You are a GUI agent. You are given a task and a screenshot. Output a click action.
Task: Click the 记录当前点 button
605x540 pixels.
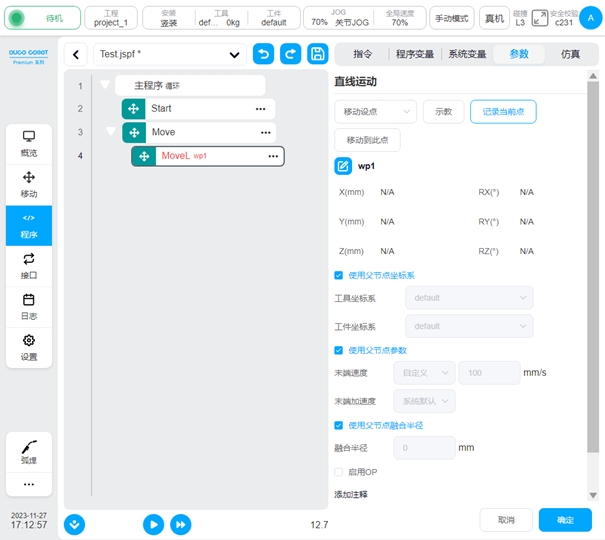click(x=503, y=112)
